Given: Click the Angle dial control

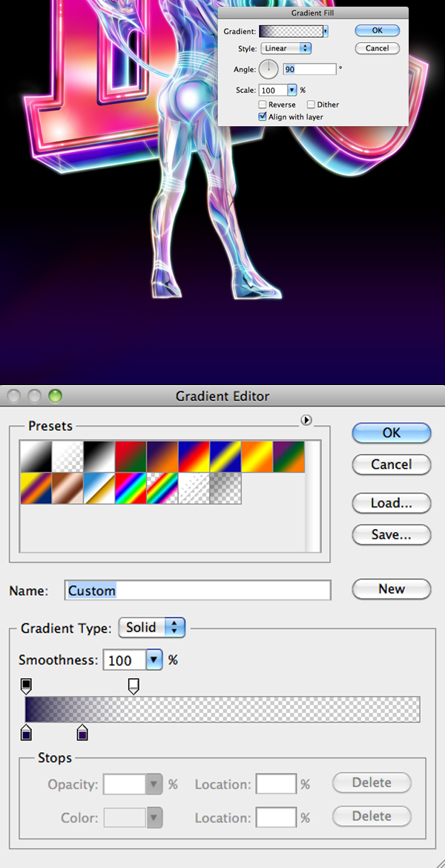Looking at the screenshot, I should tap(268, 69).
